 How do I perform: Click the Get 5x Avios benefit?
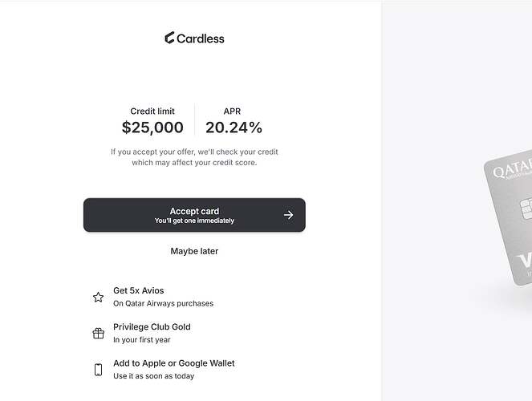pyautogui.click(x=153, y=297)
